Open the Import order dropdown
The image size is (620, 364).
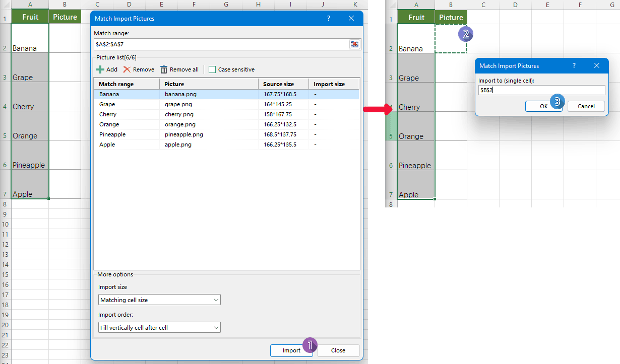click(x=159, y=328)
